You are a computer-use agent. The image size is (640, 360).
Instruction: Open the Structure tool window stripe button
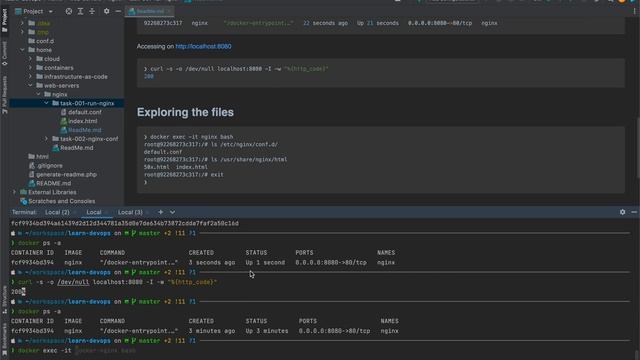click(x=4, y=299)
